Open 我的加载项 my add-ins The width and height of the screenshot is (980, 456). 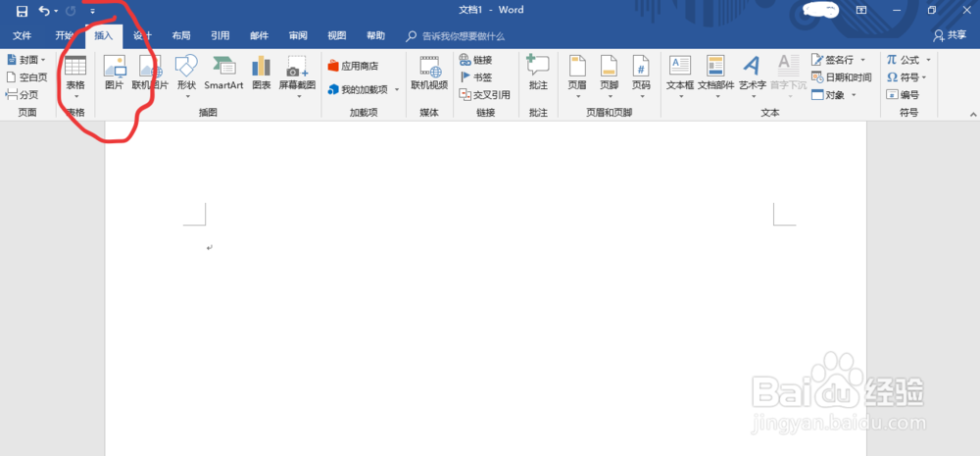coord(364,89)
